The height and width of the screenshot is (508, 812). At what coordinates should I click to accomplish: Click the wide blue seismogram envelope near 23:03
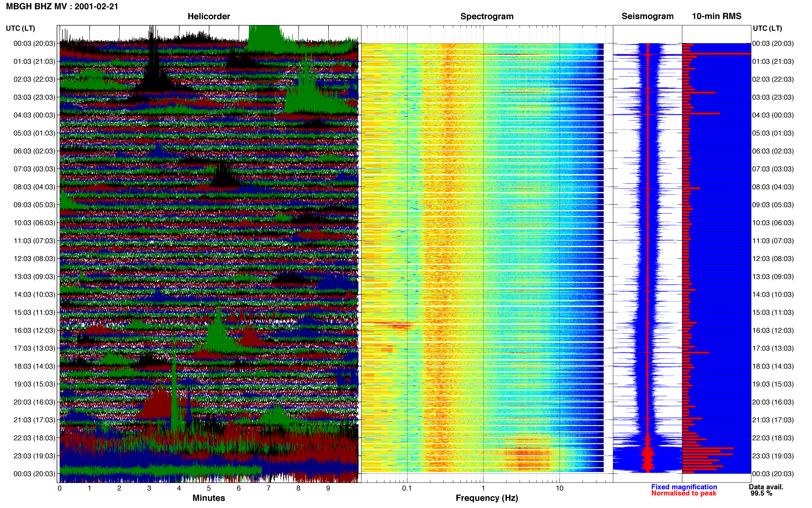(648, 459)
